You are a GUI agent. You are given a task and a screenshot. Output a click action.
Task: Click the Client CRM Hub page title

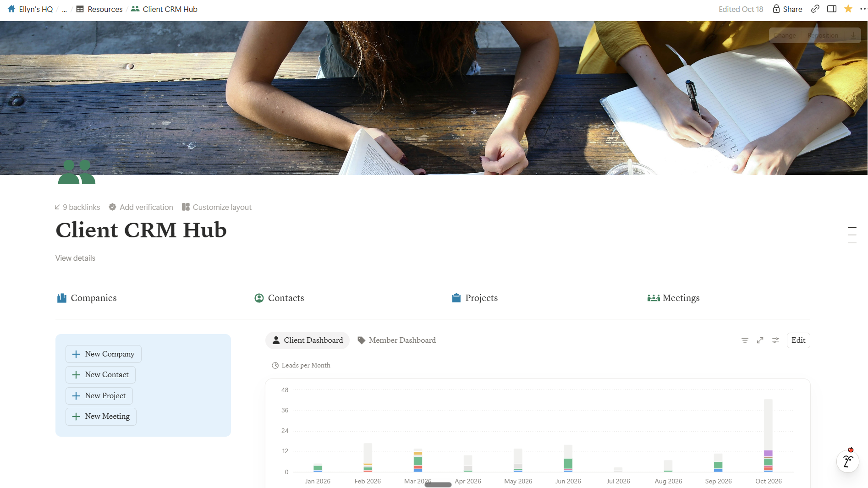point(141,230)
